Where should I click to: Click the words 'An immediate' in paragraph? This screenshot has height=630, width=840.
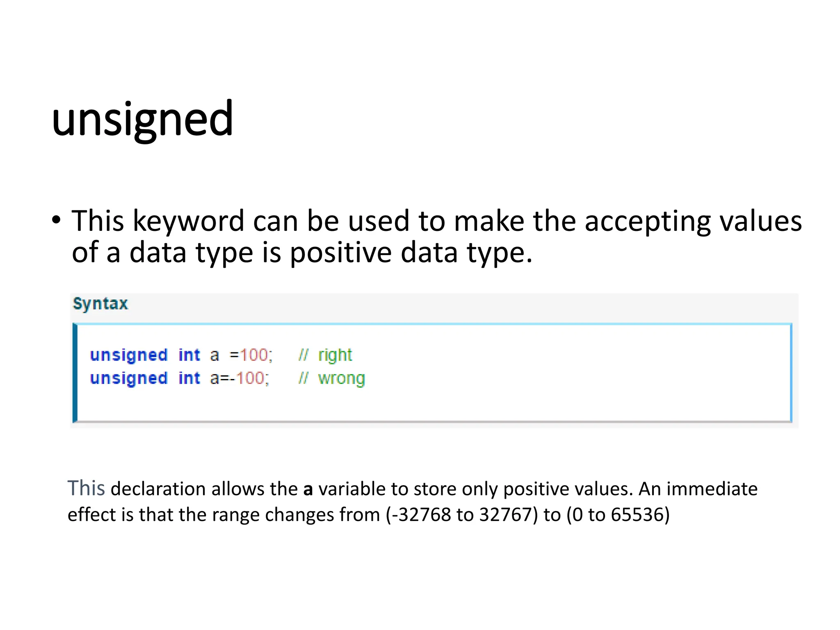698,489
